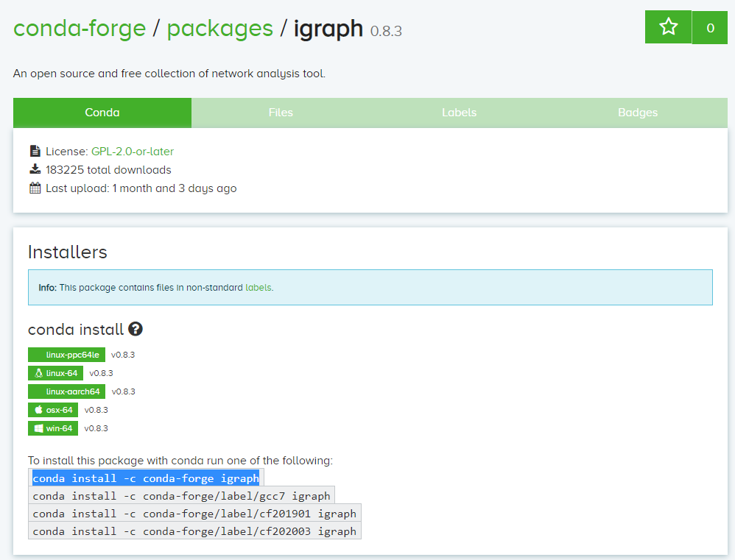Click the Linux penguin icon on linux-64
This screenshot has width=735, height=560.
pyautogui.click(x=38, y=373)
